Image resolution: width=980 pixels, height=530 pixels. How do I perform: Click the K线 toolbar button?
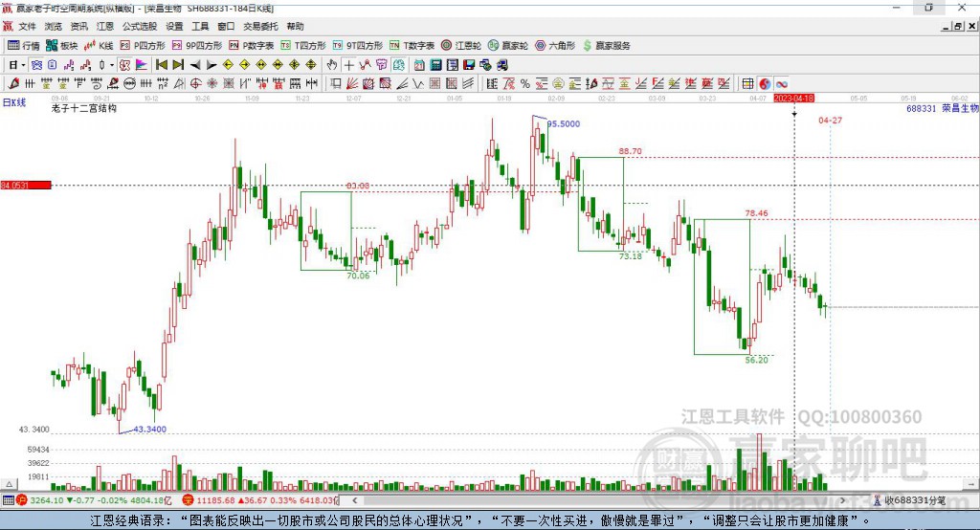(x=99, y=46)
